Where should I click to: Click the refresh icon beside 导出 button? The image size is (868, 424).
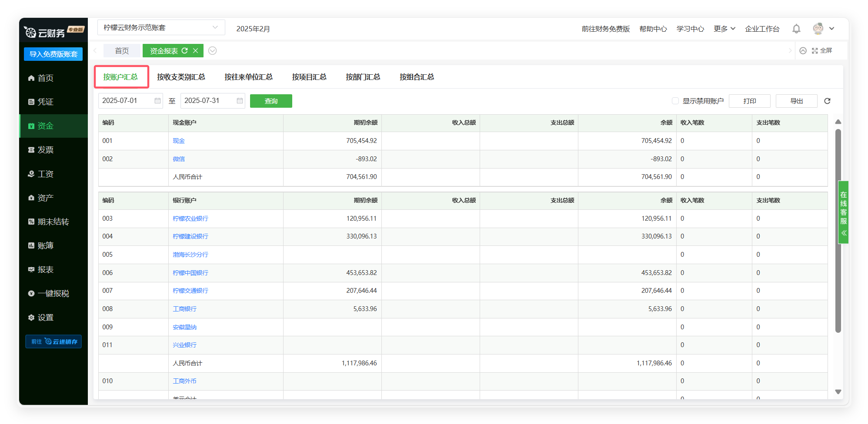(x=827, y=101)
